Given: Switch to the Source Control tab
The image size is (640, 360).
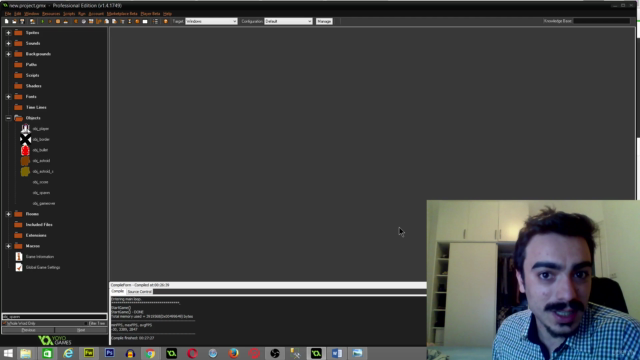Looking at the screenshot, I should (140, 292).
